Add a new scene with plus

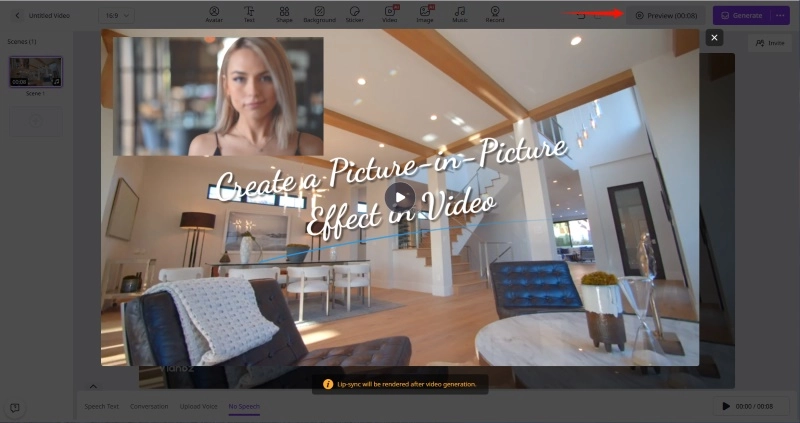(36, 121)
